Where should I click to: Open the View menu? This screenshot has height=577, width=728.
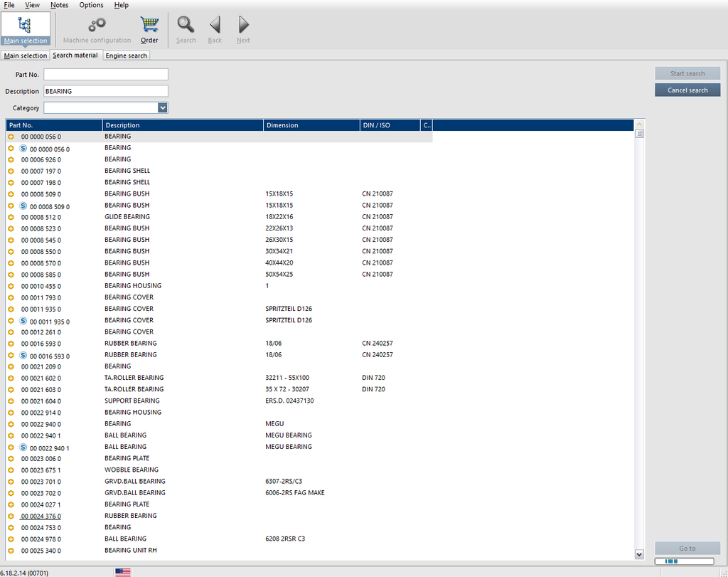point(32,5)
